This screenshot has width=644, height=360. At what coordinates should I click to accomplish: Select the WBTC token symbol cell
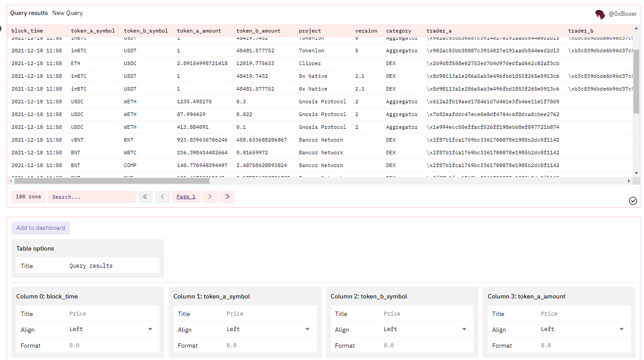point(130,153)
